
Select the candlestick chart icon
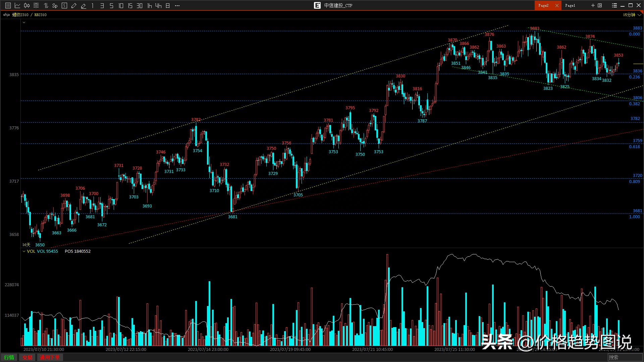[x=27, y=5]
